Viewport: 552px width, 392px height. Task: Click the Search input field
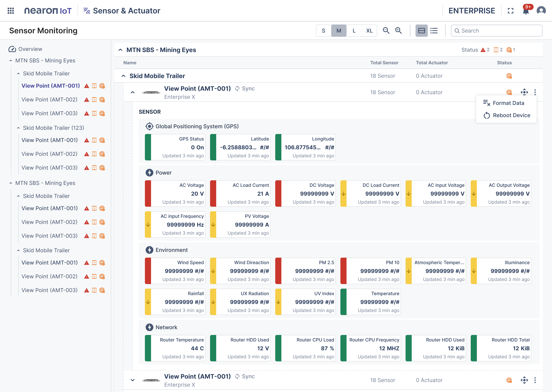pyautogui.click(x=497, y=31)
